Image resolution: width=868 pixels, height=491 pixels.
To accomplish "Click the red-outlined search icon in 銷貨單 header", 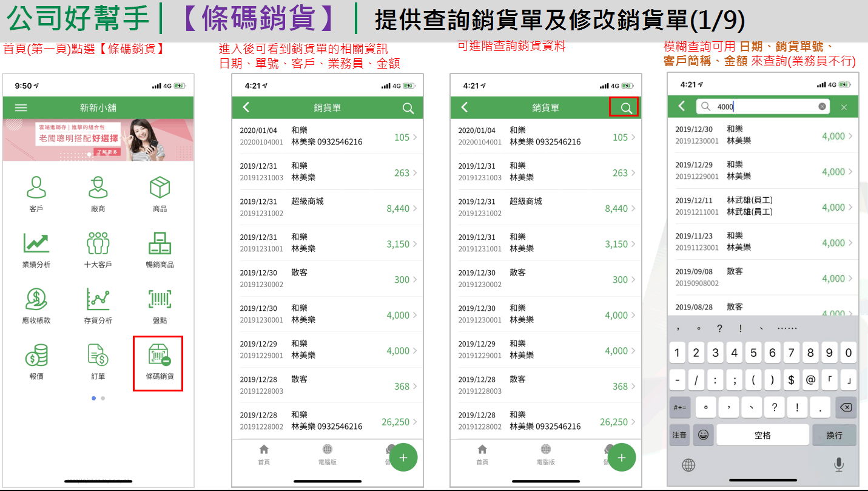I will 626,108.
